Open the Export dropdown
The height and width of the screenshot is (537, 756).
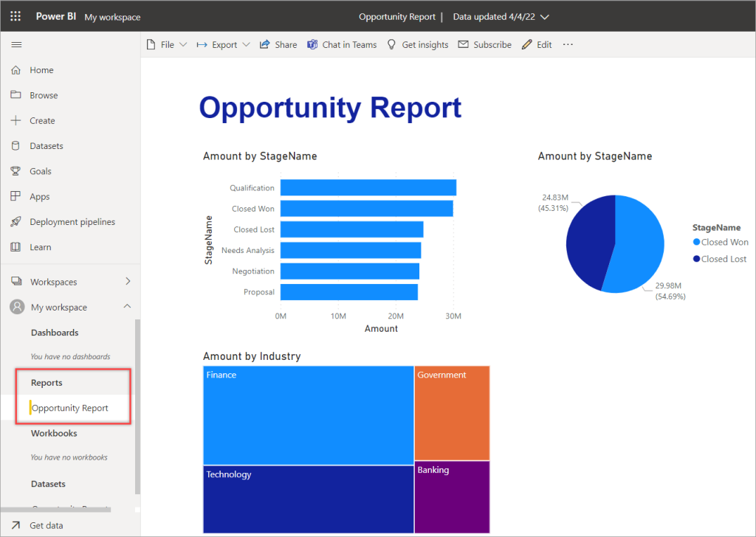pyautogui.click(x=222, y=44)
